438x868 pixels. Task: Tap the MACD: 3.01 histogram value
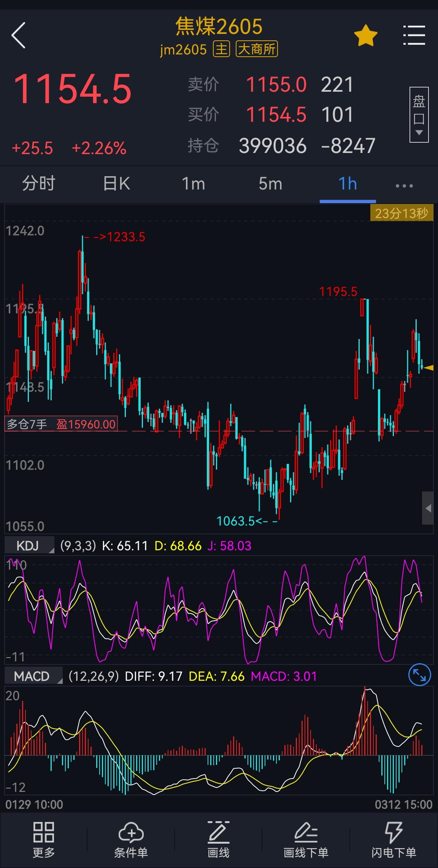pyautogui.click(x=284, y=676)
